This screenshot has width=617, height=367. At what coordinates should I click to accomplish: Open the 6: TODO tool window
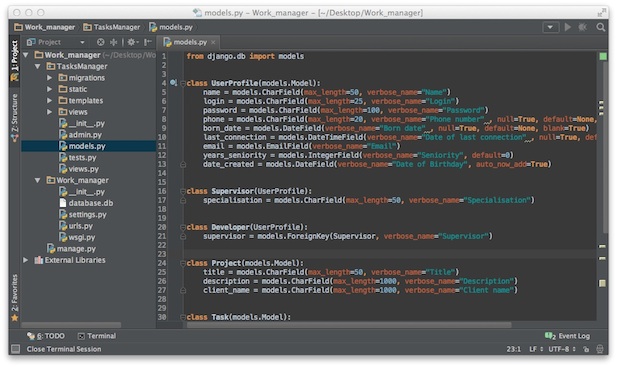(x=45, y=336)
